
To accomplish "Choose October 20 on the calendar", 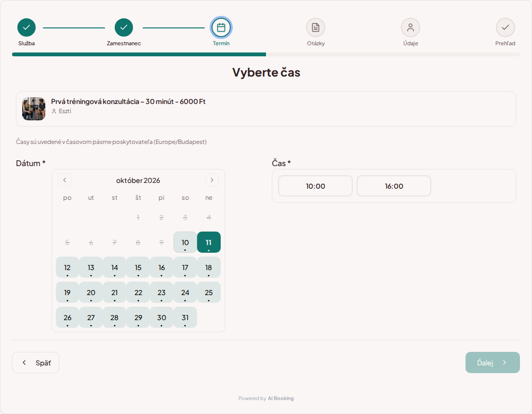I will [91, 292].
